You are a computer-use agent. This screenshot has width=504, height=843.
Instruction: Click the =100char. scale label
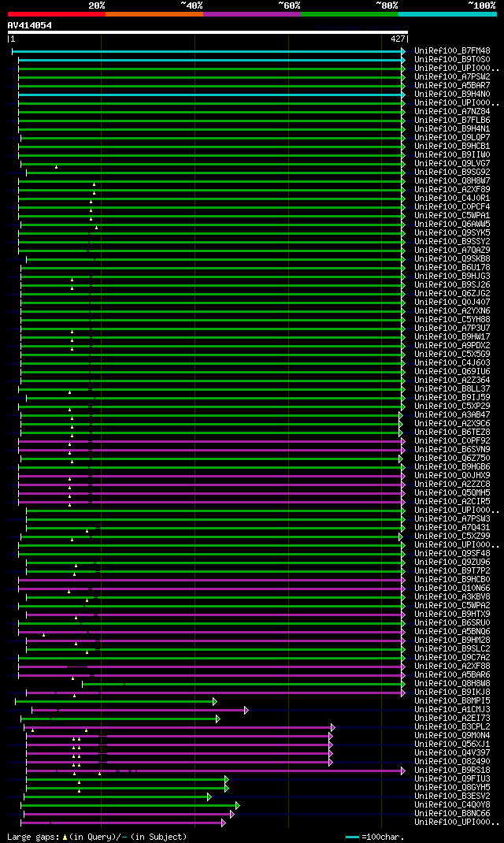tap(383, 837)
